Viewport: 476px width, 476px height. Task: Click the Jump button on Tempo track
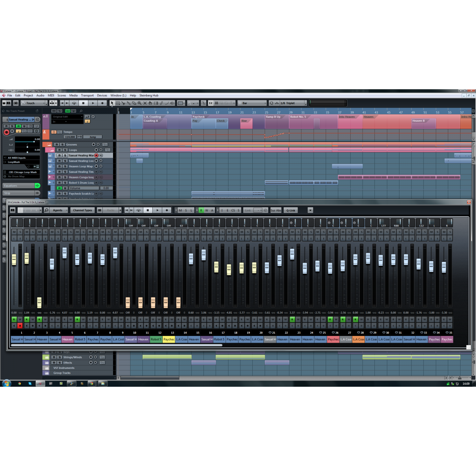(93, 137)
